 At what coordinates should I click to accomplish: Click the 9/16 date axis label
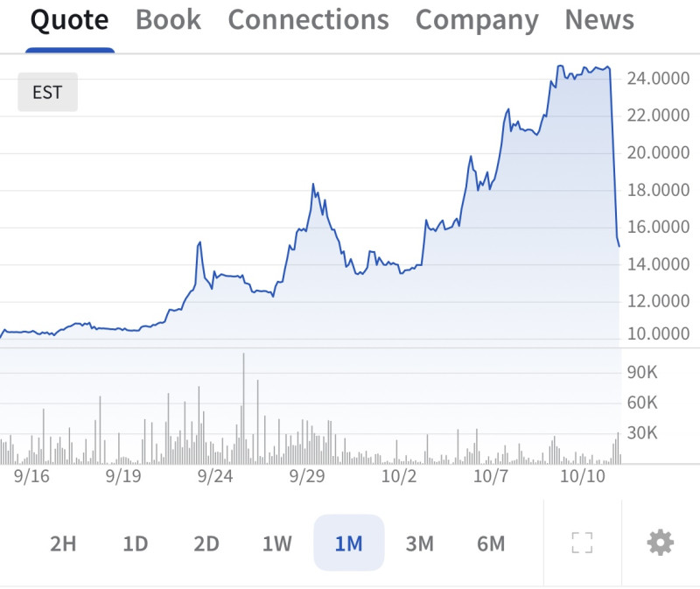pyautogui.click(x=32, y=477)
